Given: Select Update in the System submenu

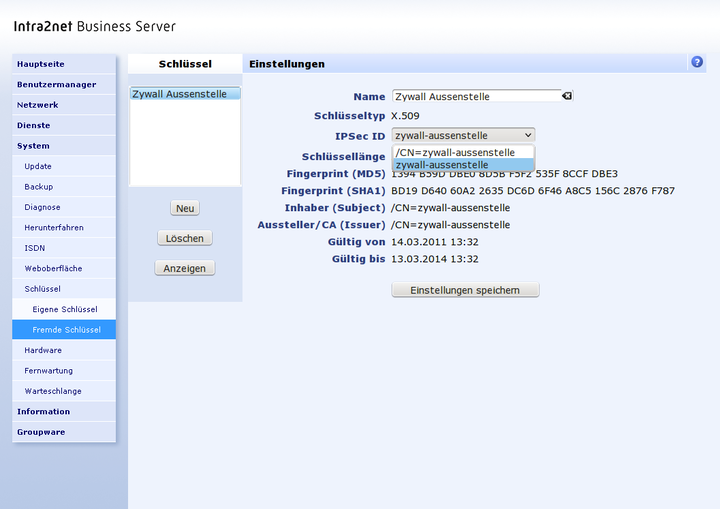Looking at the screenshot, I should (x=64, y=166).
